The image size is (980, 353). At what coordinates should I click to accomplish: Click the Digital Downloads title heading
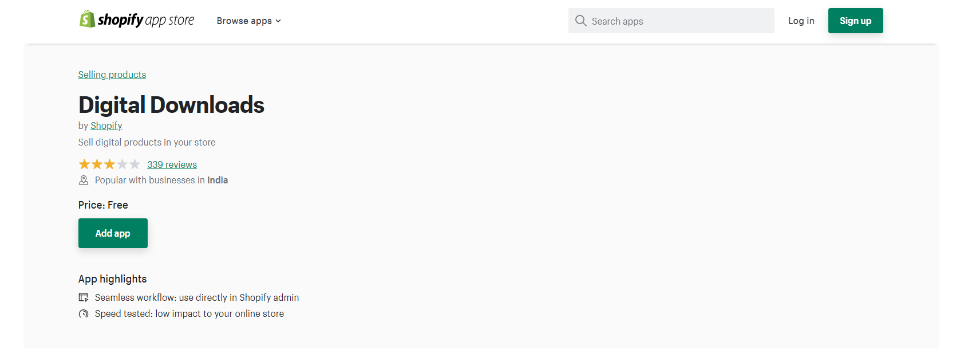171,105
